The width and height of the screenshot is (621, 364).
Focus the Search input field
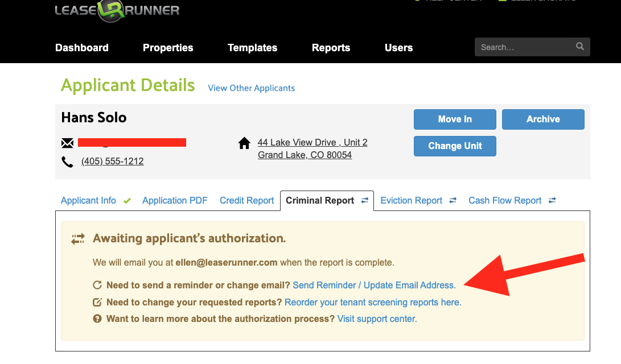coord(524,47)
